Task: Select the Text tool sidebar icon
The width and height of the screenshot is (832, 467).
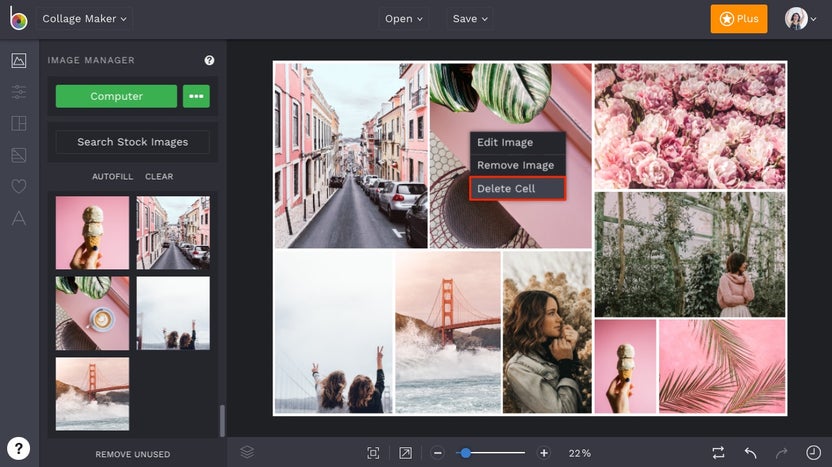Action: click(x=19, y=218)
